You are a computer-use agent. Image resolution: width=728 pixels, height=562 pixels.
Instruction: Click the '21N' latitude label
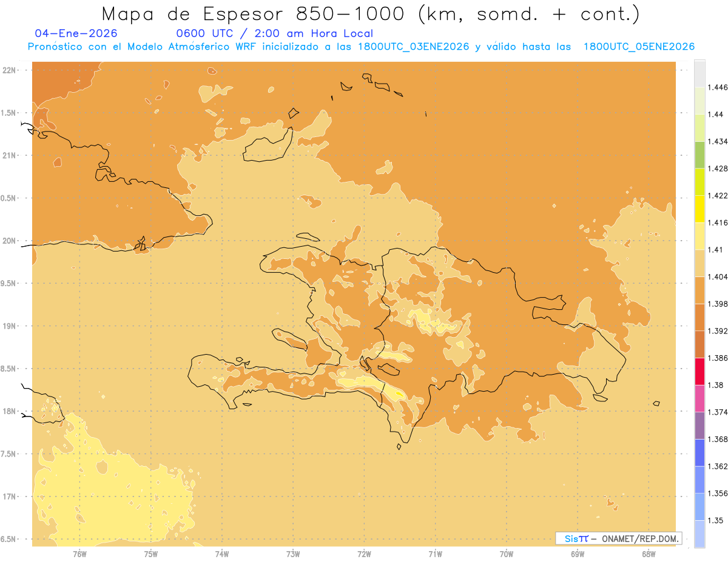(10, 156)
